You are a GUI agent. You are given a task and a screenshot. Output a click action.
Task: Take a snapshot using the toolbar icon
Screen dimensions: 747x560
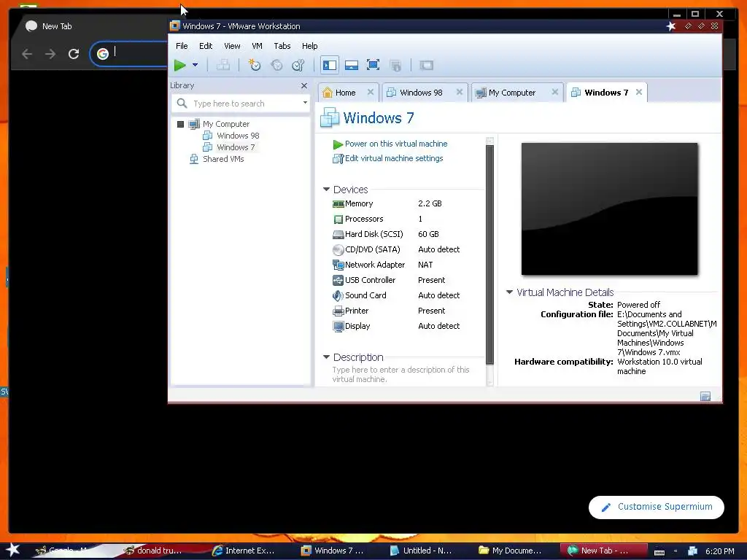click(x=255, y=65)
